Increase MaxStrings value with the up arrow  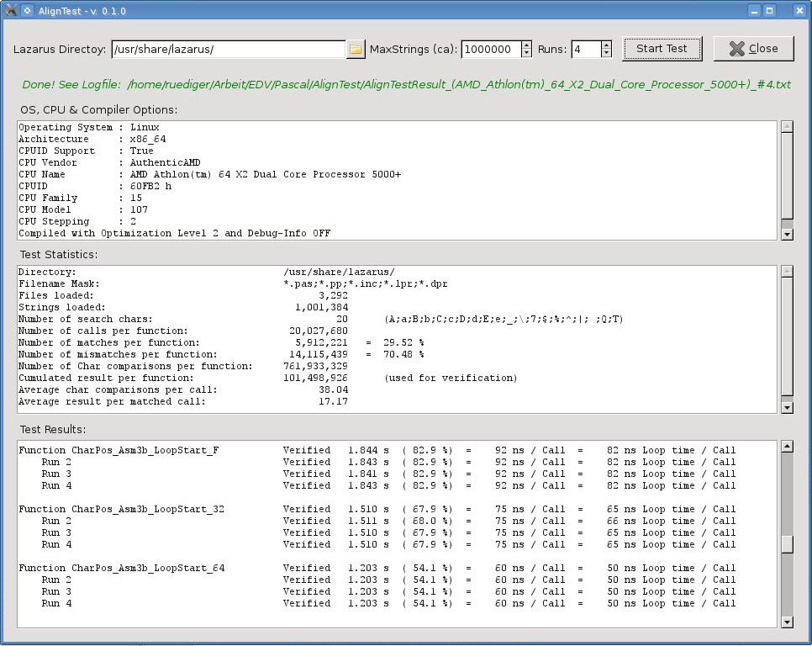526,45
